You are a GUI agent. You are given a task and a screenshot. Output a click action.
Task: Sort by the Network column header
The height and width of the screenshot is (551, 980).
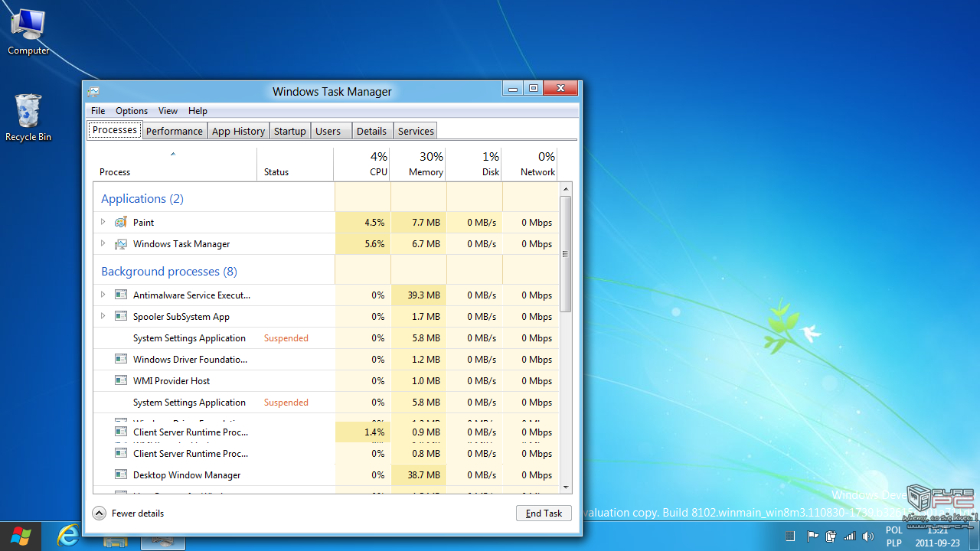(530, 164)
